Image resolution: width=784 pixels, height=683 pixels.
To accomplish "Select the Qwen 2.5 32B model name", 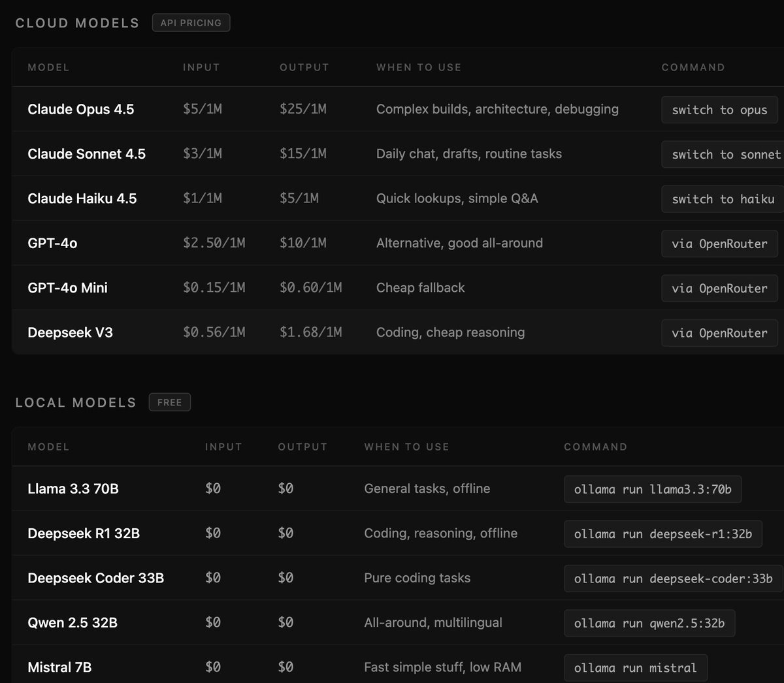I will (x=73, y=622).
